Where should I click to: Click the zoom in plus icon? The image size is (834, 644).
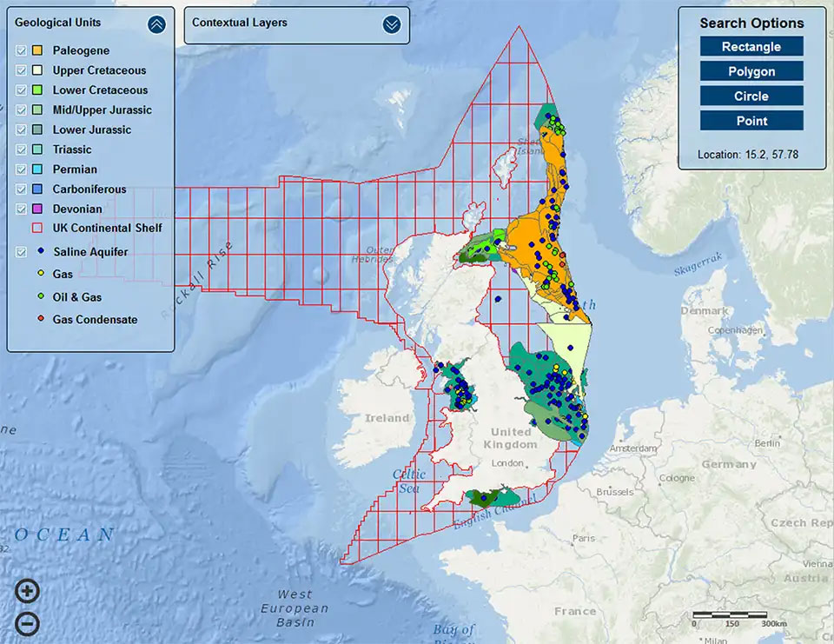[26, 590]
